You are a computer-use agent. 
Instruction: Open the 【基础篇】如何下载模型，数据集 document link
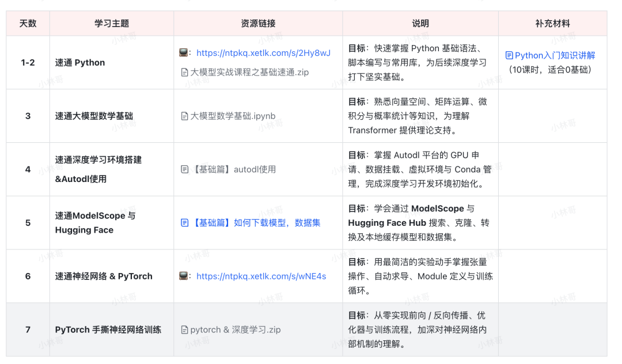pyautogui.click(x=256, y=222)
